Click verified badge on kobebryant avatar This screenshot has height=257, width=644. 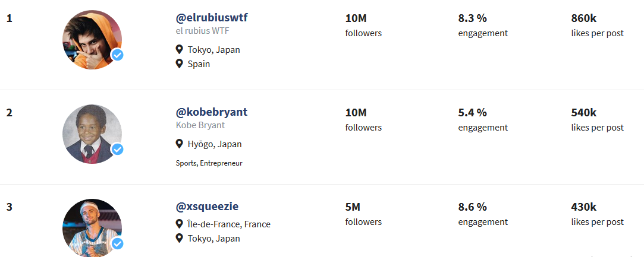(118, 149)
